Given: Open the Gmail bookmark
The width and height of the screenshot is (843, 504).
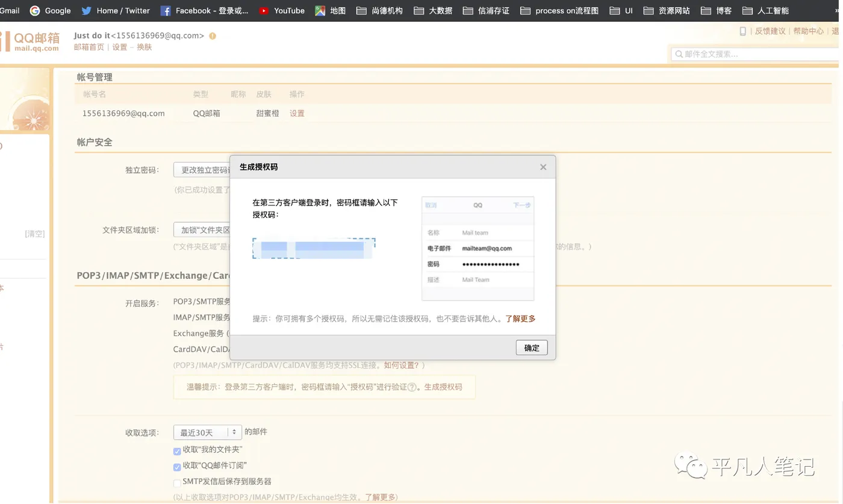Looking at the screenshot, I should point(9,10).
